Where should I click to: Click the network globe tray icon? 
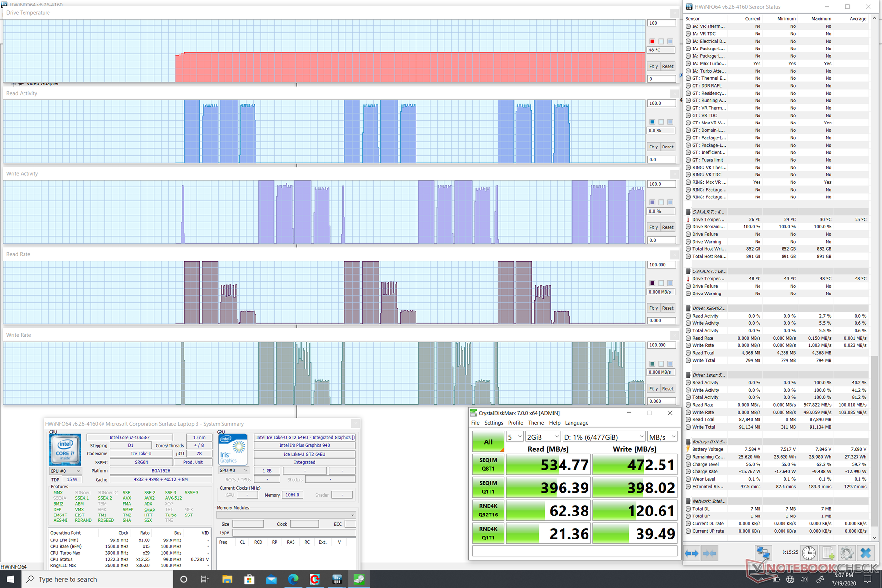point(790,579)
